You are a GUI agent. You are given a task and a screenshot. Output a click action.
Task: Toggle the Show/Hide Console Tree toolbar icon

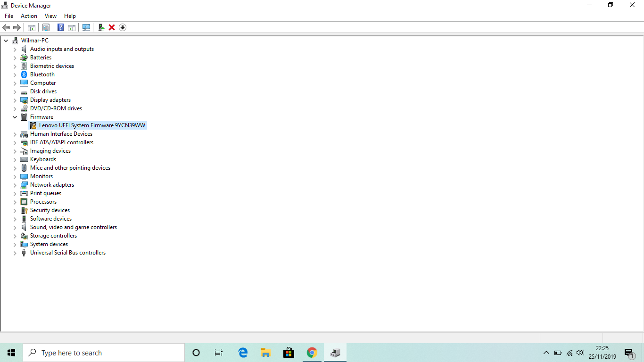click(x=32, y=27)
